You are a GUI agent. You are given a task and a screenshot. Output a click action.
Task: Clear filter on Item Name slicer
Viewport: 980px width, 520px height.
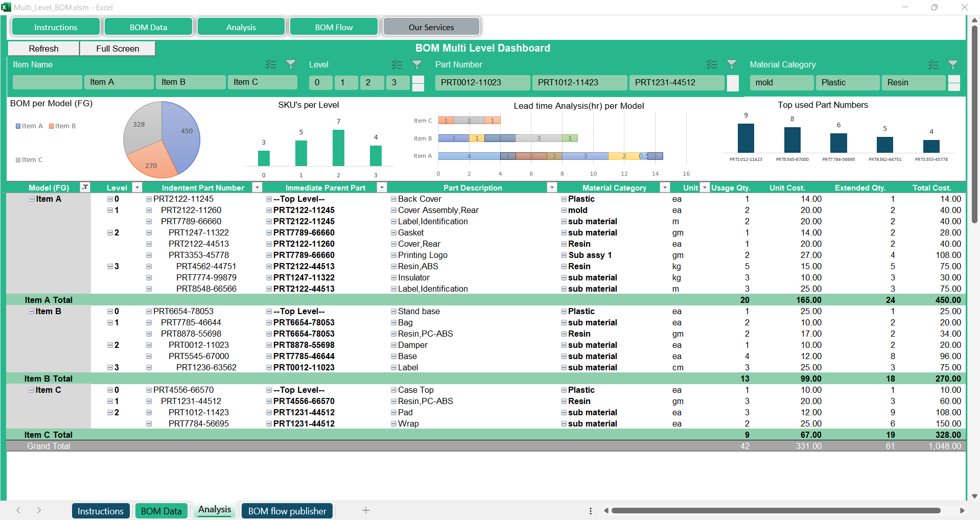[x=291, y=64]
